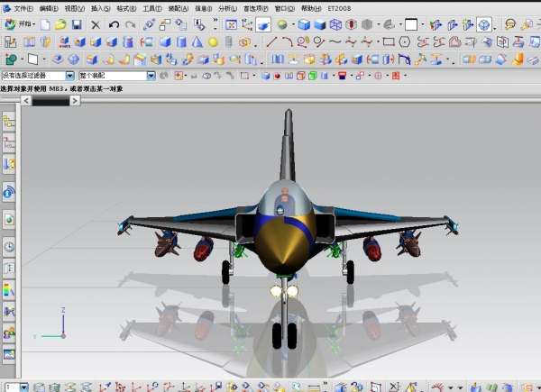Insert a Cone primitive

tap(197, 42)
